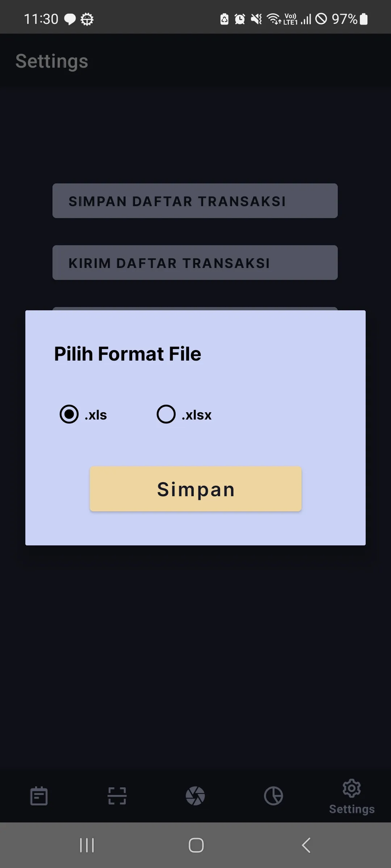391x868 pixels.
Task: Tap the camera aperture icon
Action: (x=195, y=796)
